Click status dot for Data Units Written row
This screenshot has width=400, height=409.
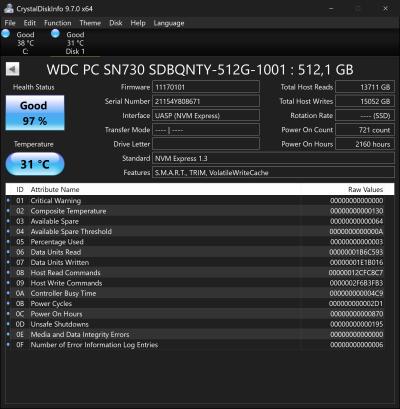(8, 262)
